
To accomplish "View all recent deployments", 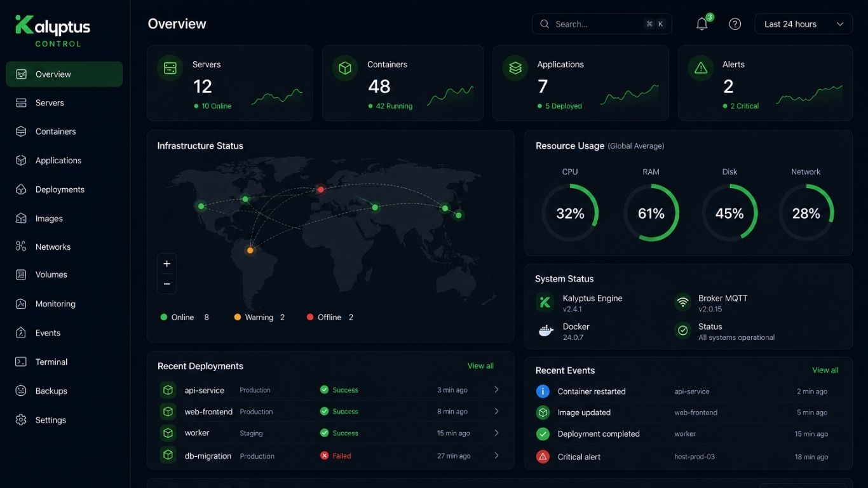I will [x=480, y=366].
